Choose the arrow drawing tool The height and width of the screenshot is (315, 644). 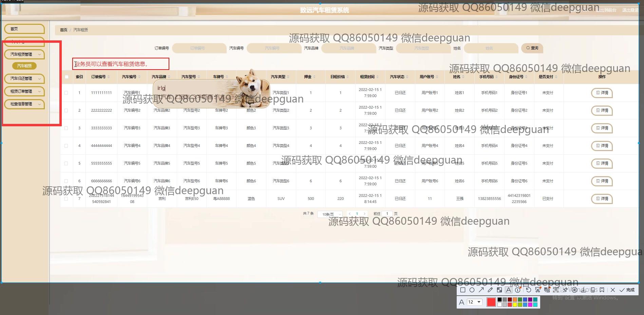[x=481, y=290]
